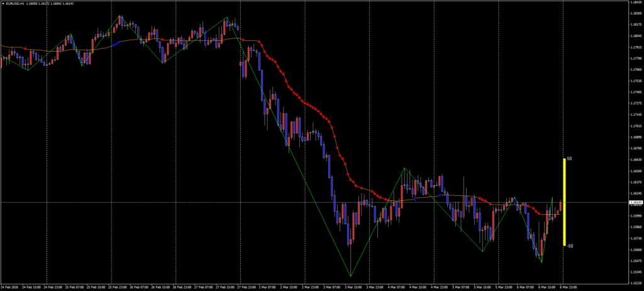Click the zigzag peak near 4 Mar 07:00
Image resolution: width=644 pixels, height=291 pixels.
coord(404,168)
